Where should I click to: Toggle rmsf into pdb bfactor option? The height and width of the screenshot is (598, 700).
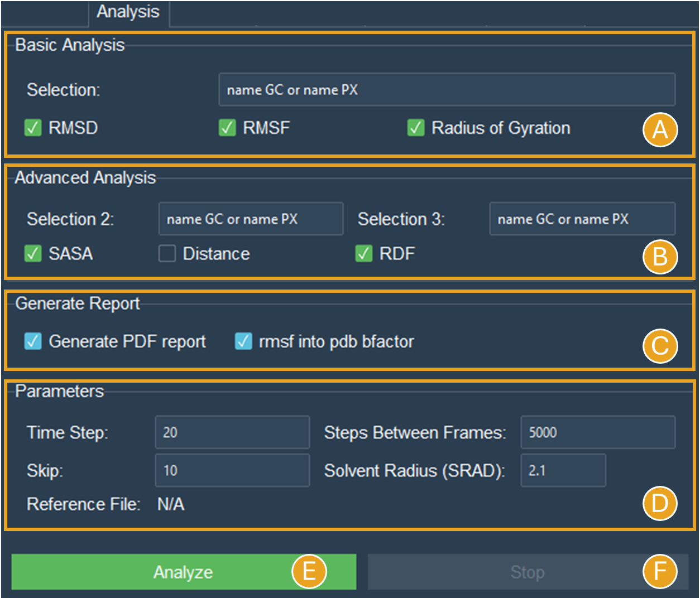click(x=243, y=341)
